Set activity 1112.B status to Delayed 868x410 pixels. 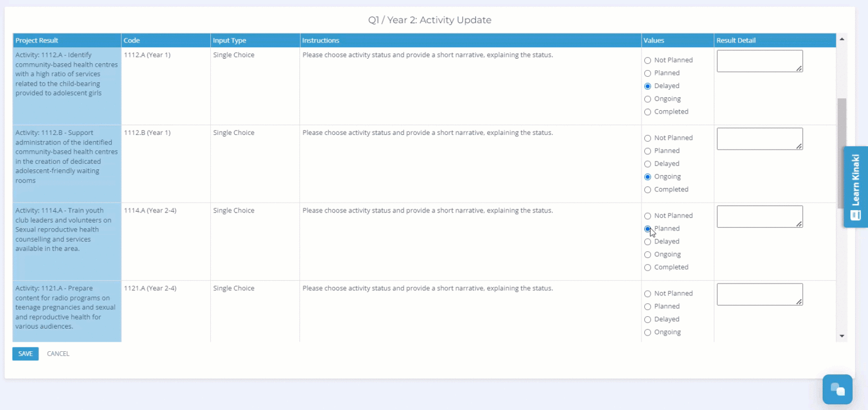(x=648, y=164)
